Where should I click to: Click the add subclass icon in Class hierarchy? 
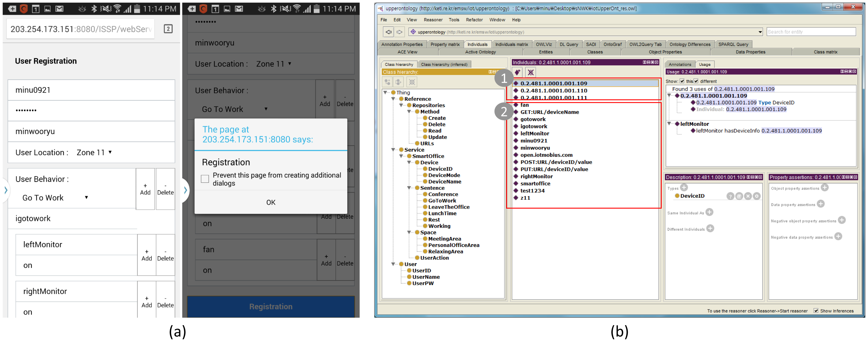(387, 82)
